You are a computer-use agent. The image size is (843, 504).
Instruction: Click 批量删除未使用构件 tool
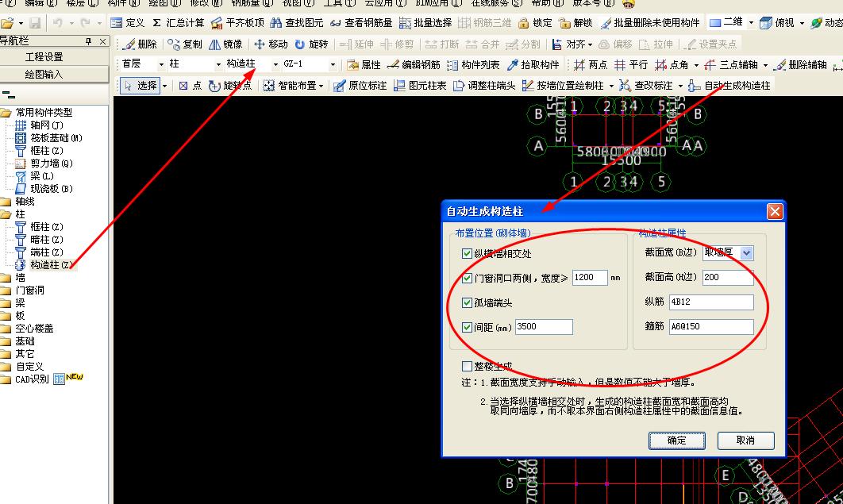point(651,22)
